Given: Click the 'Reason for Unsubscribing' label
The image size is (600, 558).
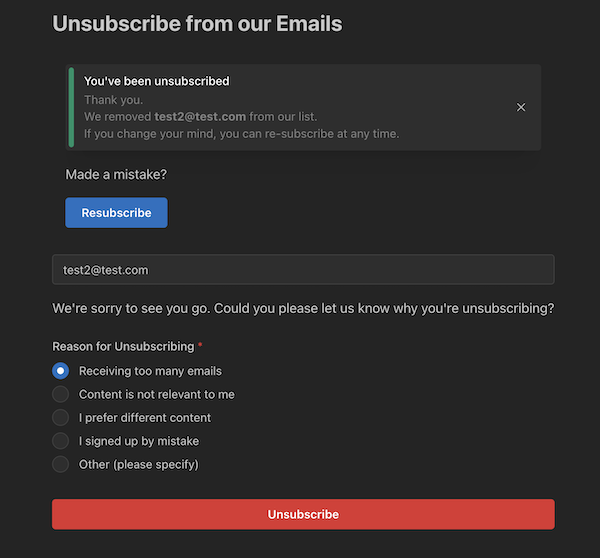Looking at the screenshot, I should click(x=123, y=346).
